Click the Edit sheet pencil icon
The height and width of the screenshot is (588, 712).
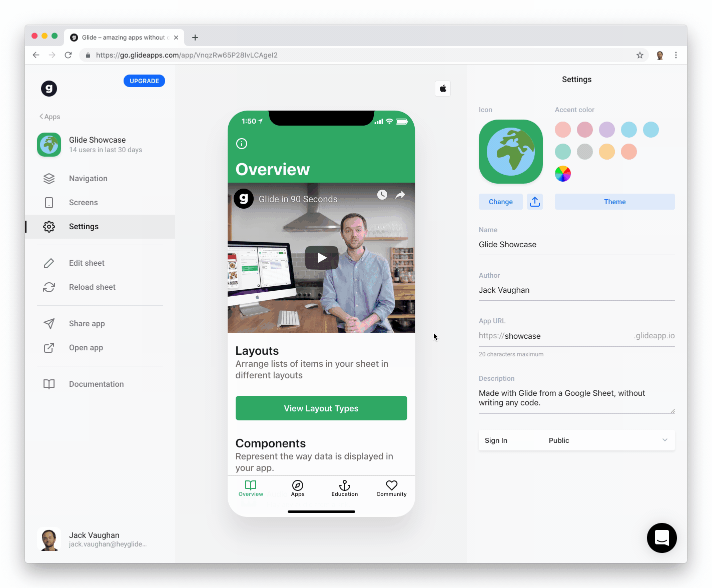point(49,263)
